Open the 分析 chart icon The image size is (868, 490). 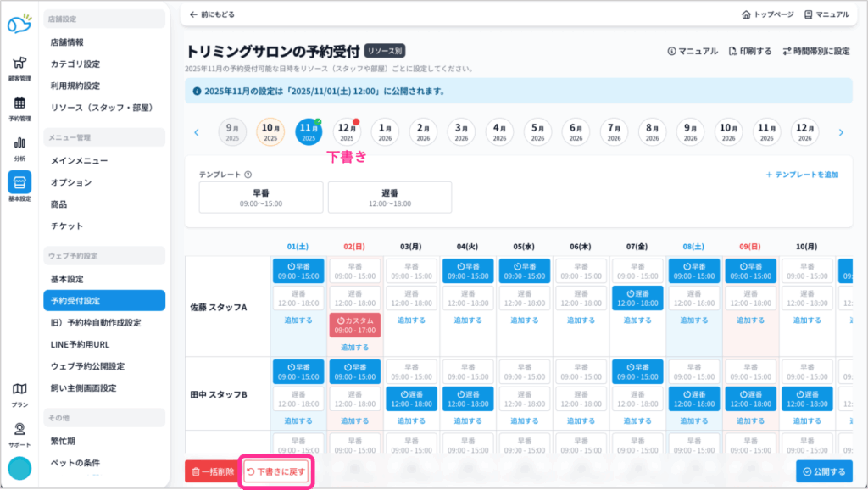click(19, 144)
